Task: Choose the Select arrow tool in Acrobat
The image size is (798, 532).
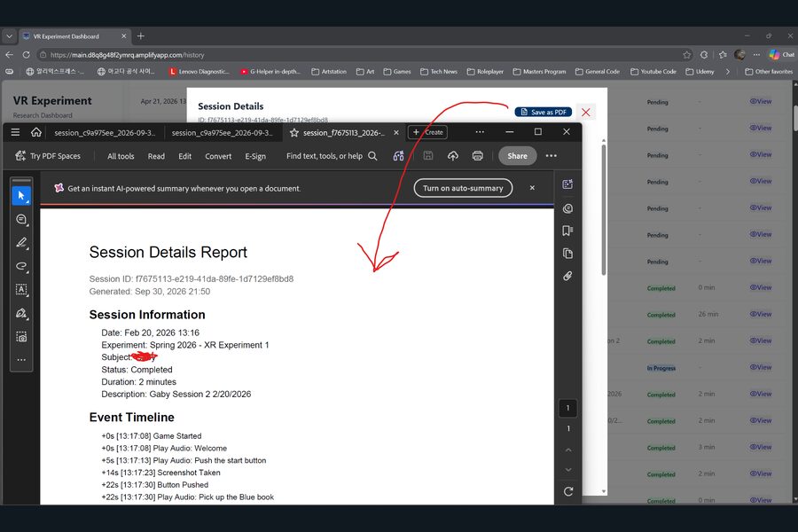Action: [21, 196]
